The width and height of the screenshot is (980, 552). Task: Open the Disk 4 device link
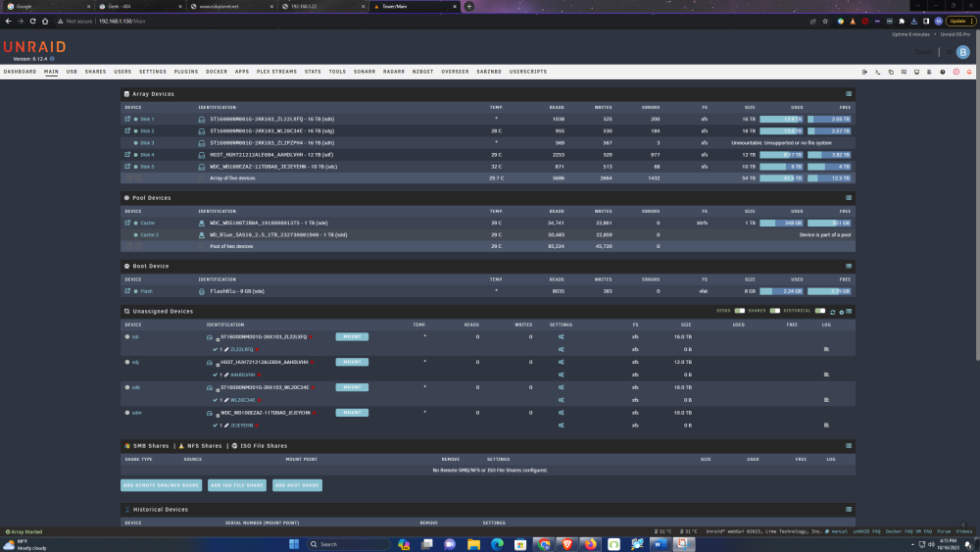tap(147, 154)
